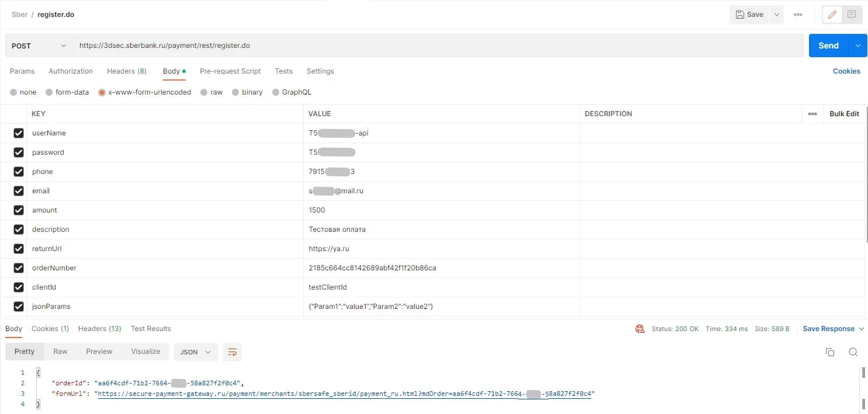This screenshot has height=414, width=868.
Task: Expand the Send button dropdown arrow
Action: pyautogui.click(x=857, y=46)
